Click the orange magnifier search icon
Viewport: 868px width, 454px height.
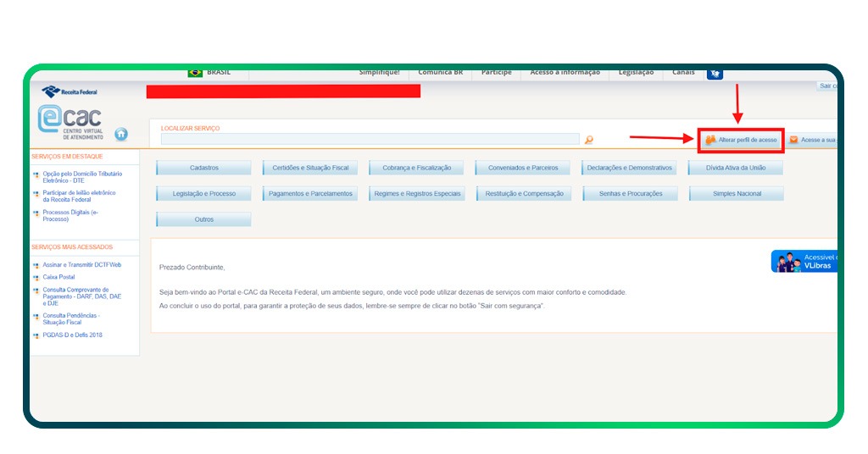(x=589, y=140)
